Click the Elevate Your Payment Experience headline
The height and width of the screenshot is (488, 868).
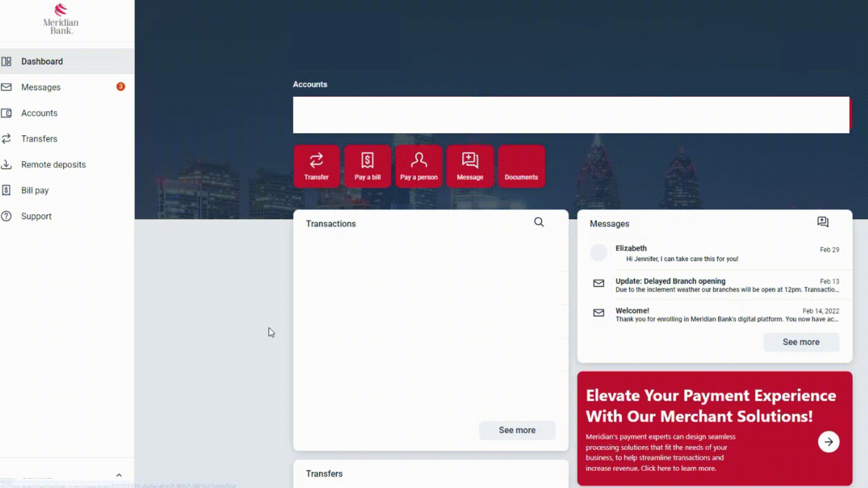coord(711,406)
